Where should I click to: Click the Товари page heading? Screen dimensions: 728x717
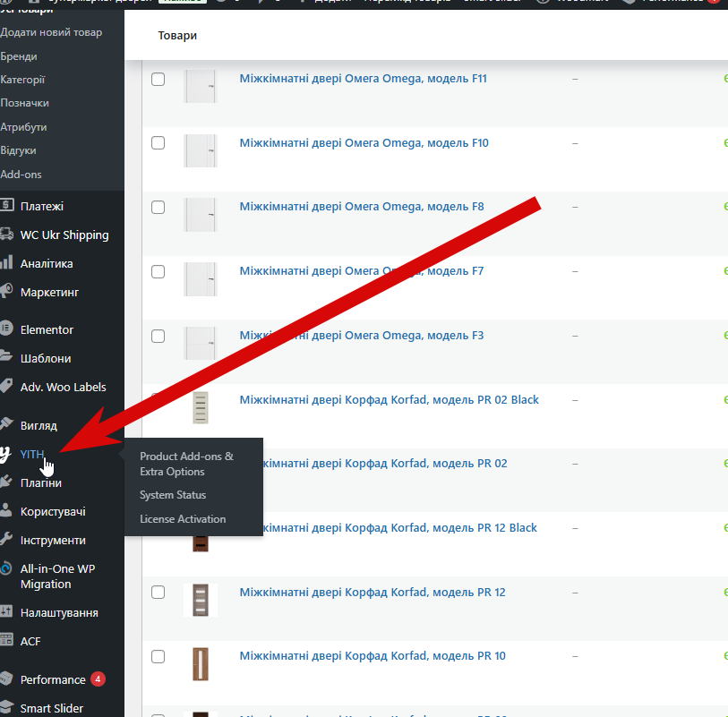coord(177,36)
